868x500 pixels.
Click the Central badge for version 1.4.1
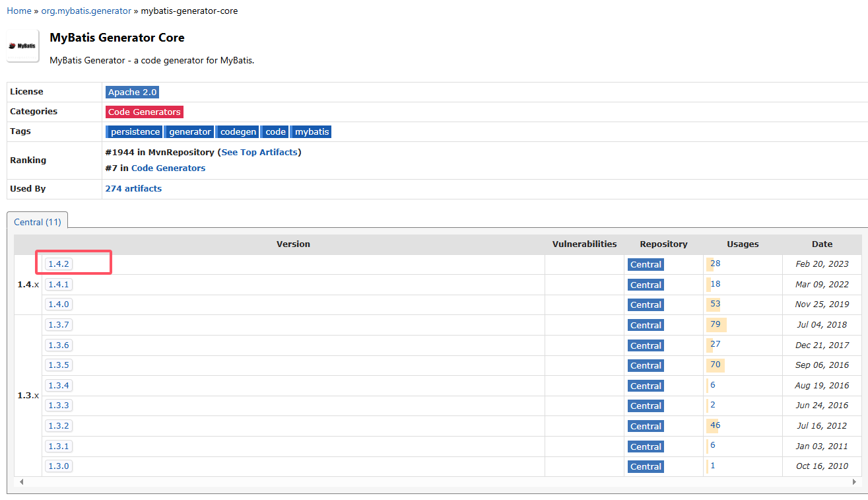(x=646, y=285)
